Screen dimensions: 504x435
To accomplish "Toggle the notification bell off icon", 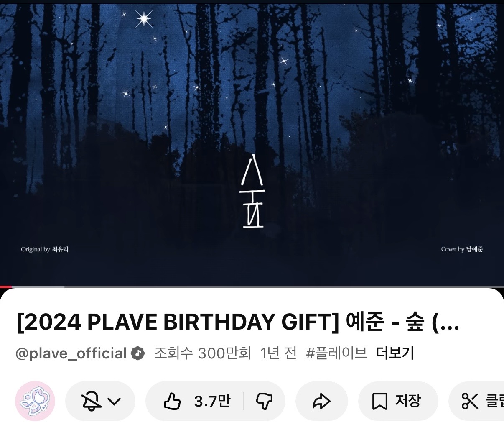I will [x=91, y=401].
